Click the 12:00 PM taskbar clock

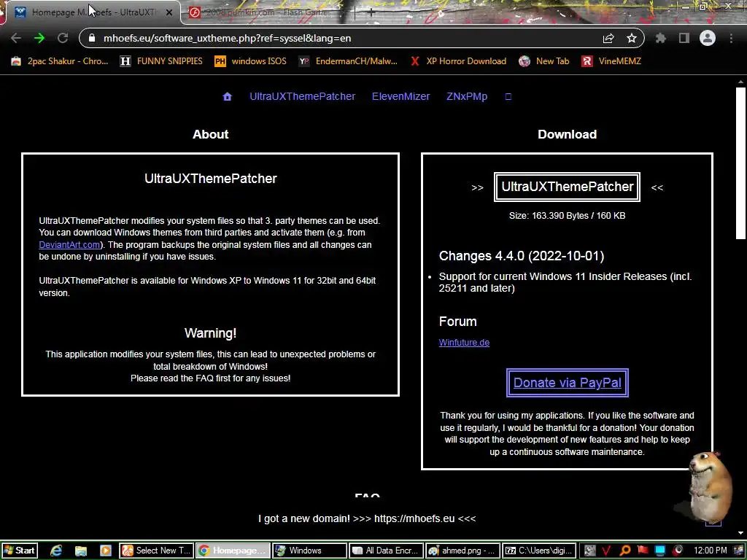click(711, 551)
